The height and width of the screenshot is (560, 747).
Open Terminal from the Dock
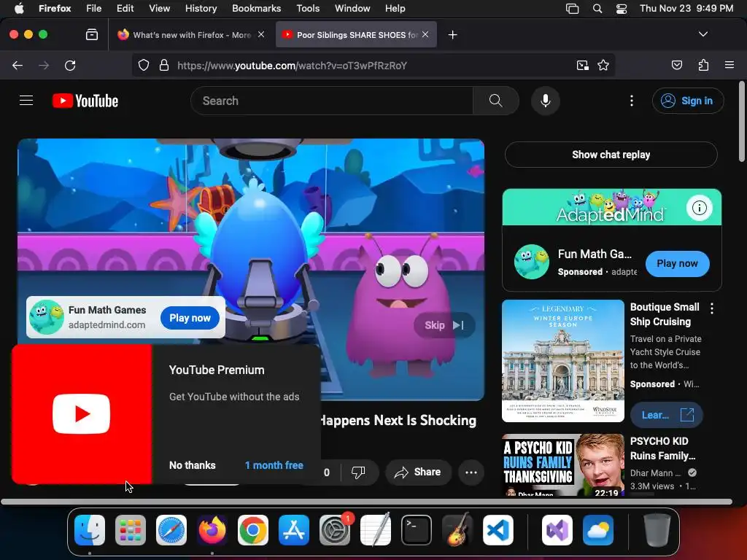coord(417,530)
